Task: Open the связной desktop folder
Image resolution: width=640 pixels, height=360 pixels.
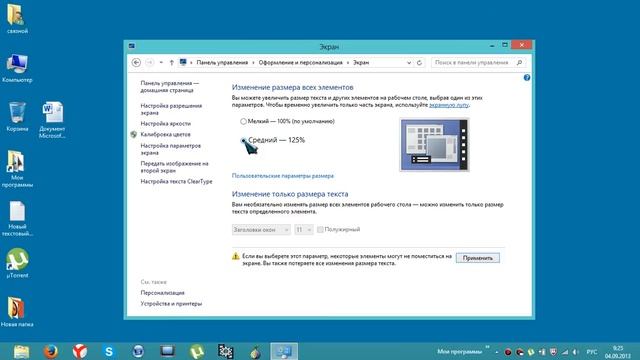Action: [17, 18]
